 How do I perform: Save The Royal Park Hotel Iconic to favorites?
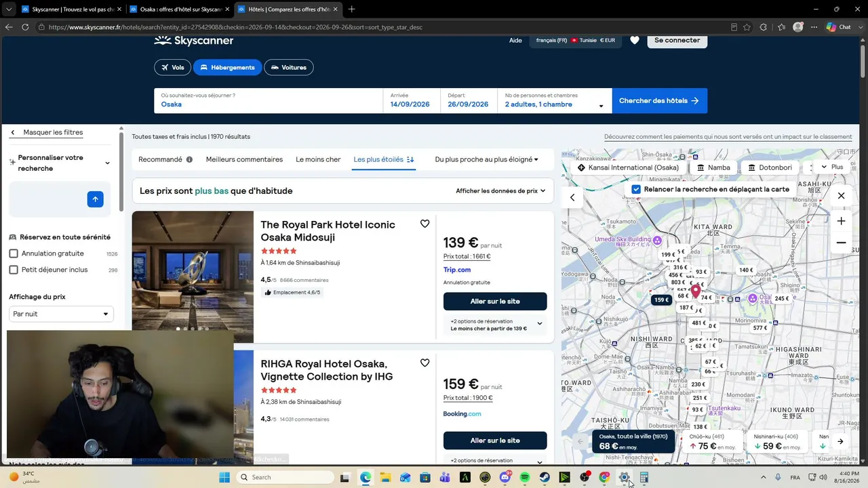point(425,224)
